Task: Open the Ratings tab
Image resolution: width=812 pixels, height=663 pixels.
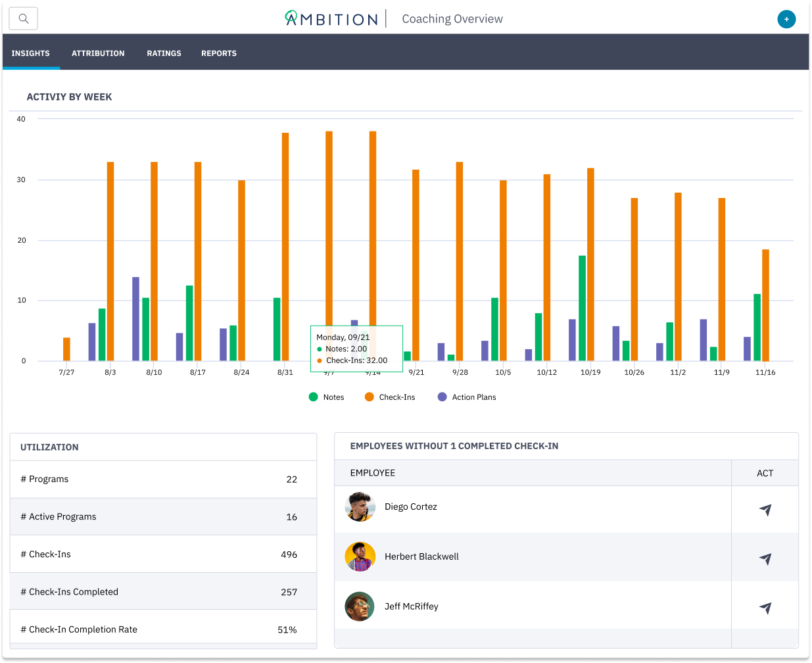Action: coord(164,53)
